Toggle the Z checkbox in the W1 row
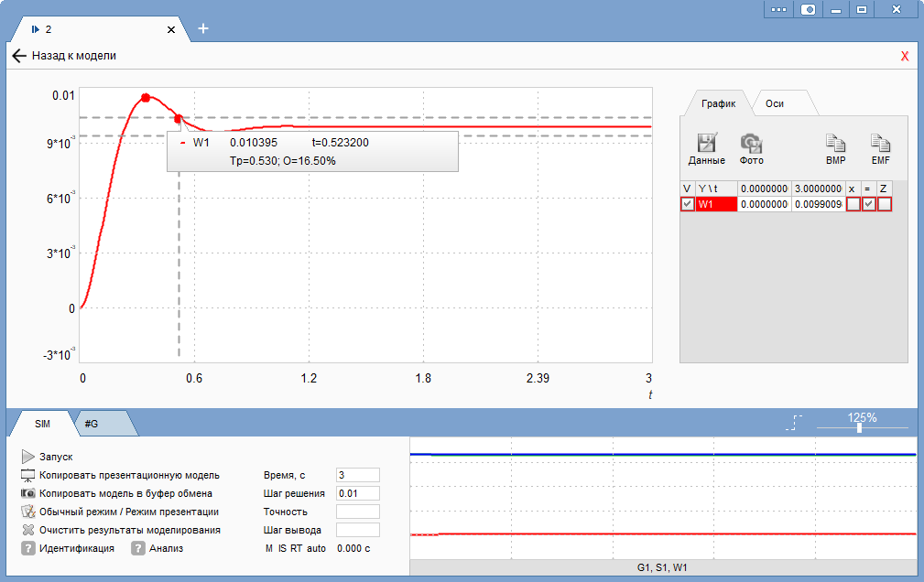924x582 pixels. [885, 204]
